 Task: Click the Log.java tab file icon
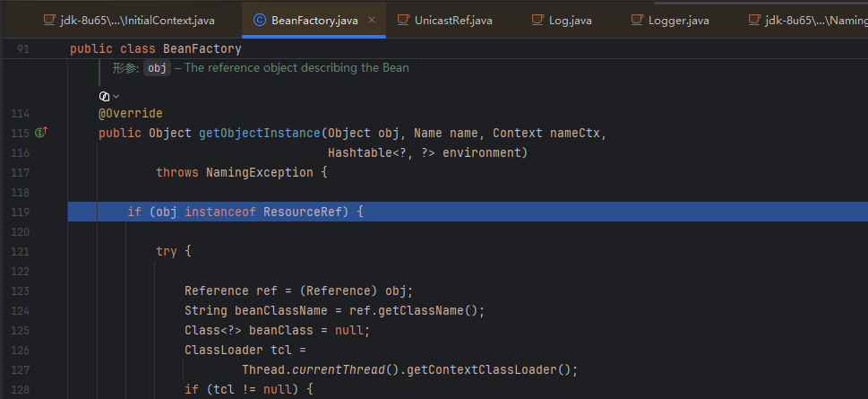[x=537, y=20]
